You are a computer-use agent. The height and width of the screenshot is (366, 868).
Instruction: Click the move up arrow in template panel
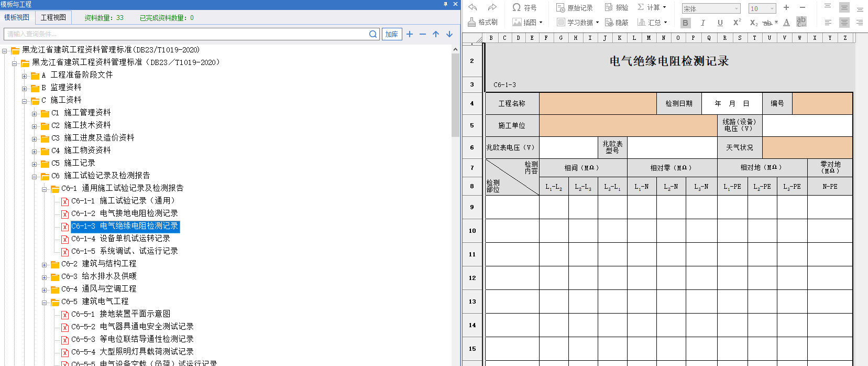coord(436,34)
